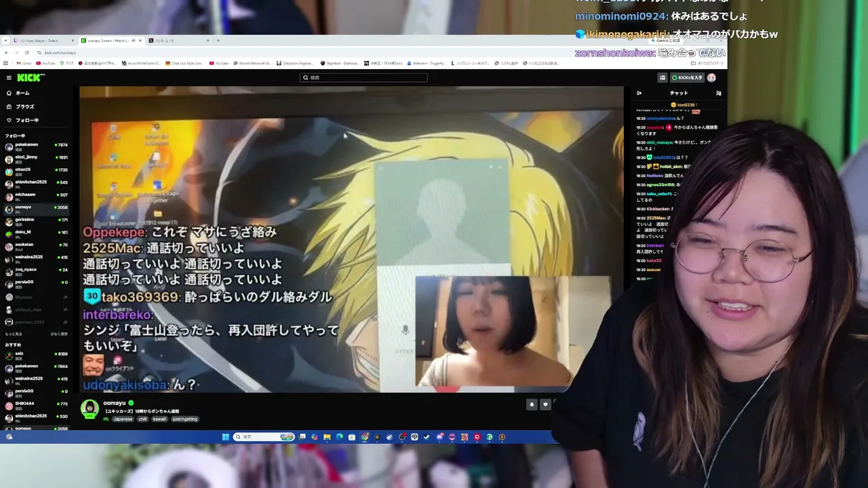Collapse followed list with 少なく表示
868x488 pixels.
(59, 334)
